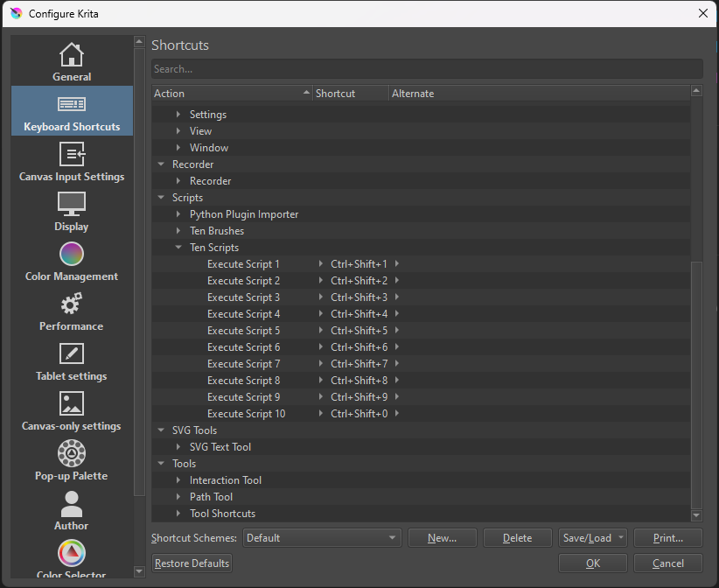This screenshot has height=588, width=719.
Task: Open Canvas-only settings icon
Action: 71,404
